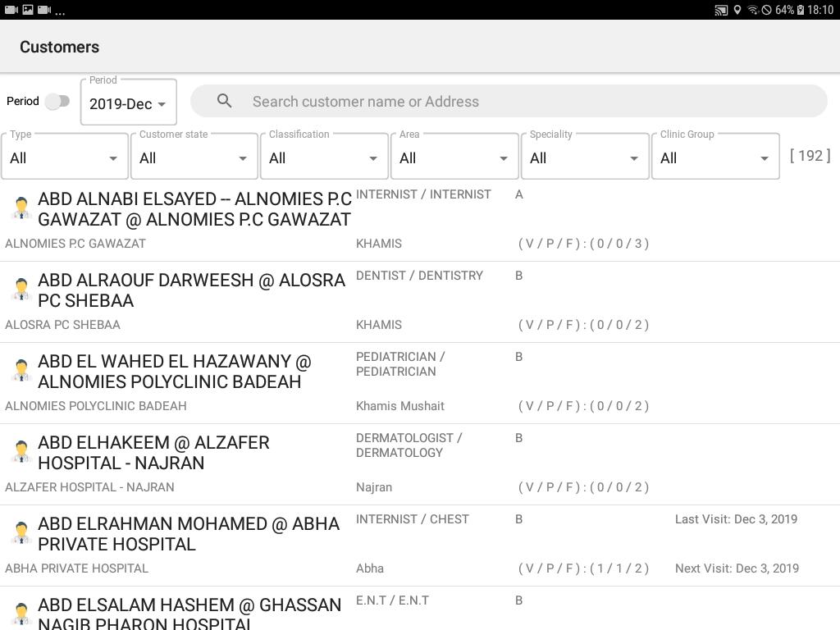Click address ALNOMIES POLYCLINIC BADEAH
The width and height of the screenshot is (840, 630).
coord(96,406)
